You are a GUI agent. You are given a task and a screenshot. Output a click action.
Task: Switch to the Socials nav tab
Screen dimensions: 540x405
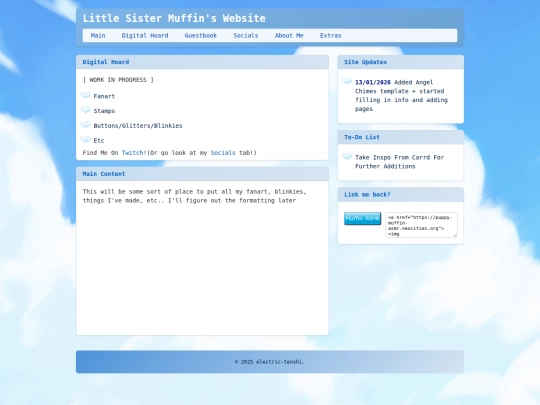tap(246, 35)
